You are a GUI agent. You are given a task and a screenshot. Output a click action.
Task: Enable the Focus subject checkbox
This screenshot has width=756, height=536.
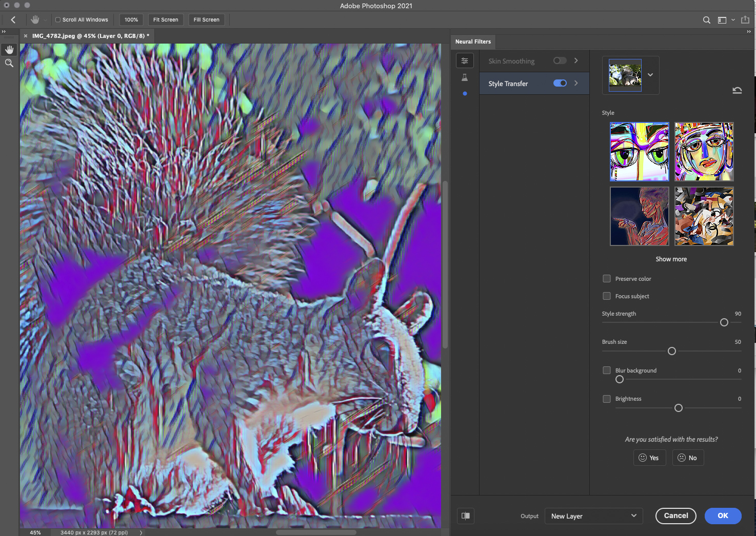[x=607, y=296]
